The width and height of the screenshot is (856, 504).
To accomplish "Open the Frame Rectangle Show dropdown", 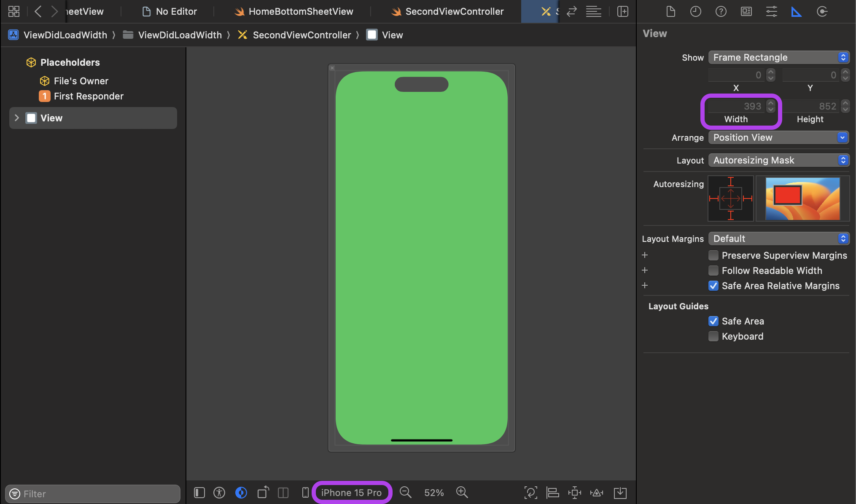I will pyautogui.click(x=778, y=57).
